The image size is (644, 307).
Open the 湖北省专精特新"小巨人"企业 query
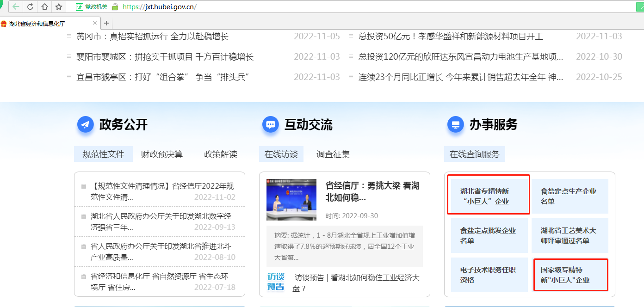[x=489, y=196]
